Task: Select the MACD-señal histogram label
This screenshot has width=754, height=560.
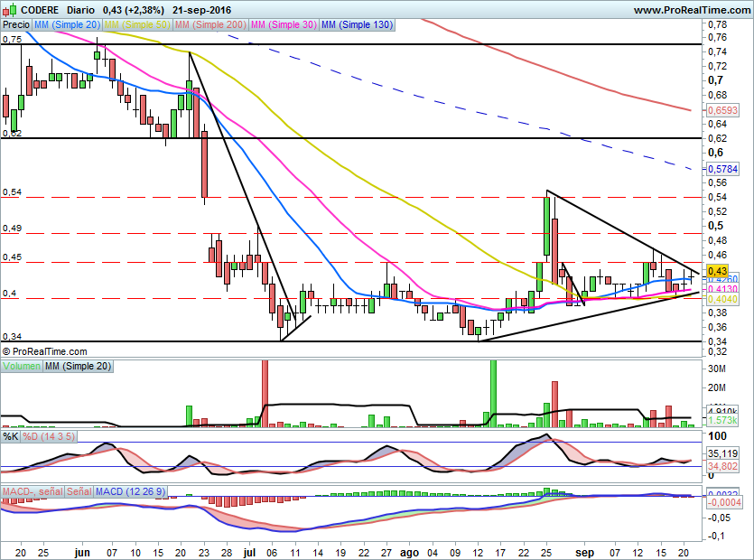Action: (32, 491)
